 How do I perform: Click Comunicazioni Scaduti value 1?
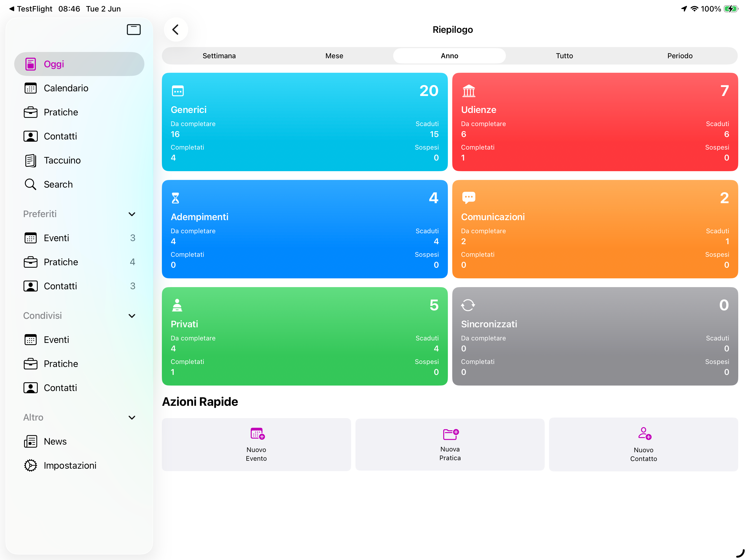[x=727, y=241]
